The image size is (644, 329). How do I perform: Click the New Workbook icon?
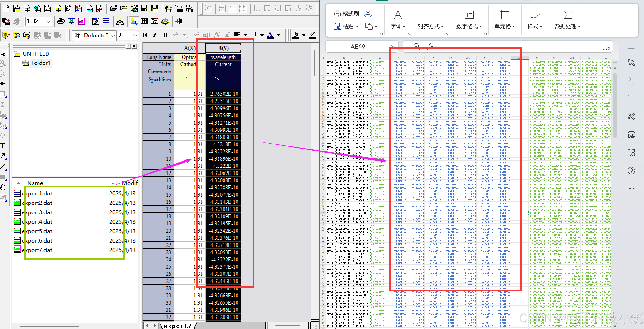tap(27, 9)
